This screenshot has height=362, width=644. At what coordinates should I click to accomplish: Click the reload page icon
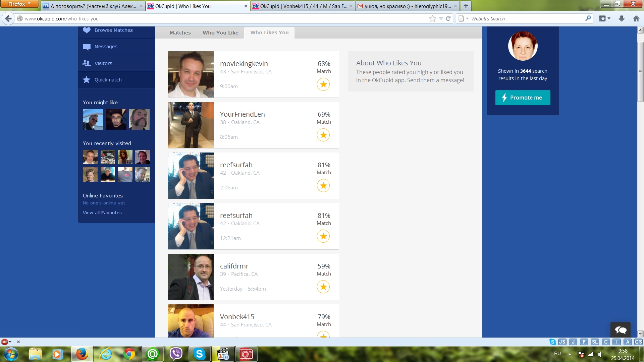(x=448, y=19)
